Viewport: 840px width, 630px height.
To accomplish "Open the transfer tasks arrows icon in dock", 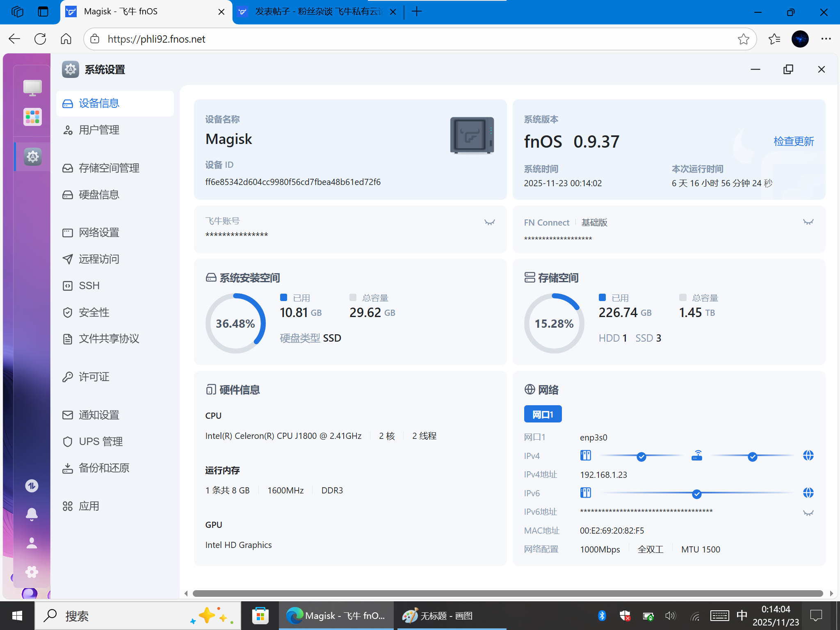I will tap(32, 486).
